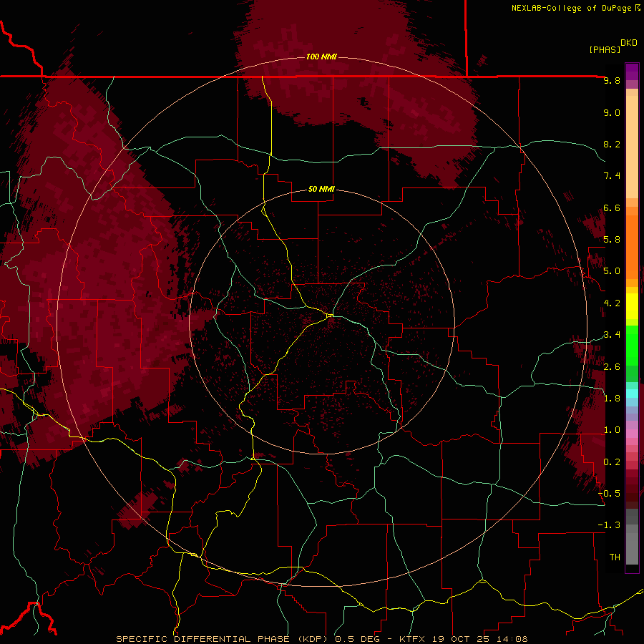This screenshot has height=644, width=644.
Task: Click the -1.3 legend value
Action: [x=610, y=525]
